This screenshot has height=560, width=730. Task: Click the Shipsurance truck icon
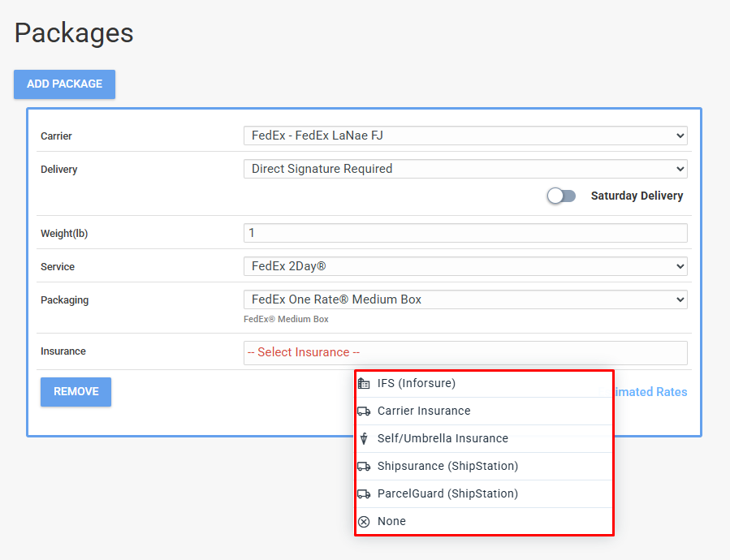364,466
